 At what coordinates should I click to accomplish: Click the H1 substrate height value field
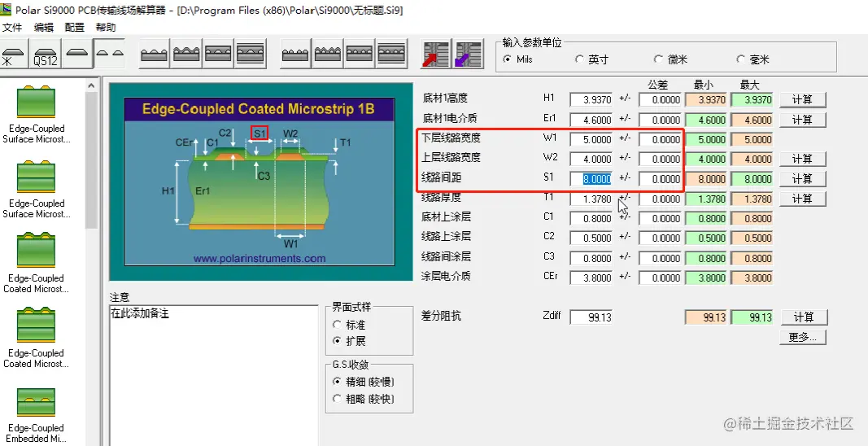coord(591,100)
